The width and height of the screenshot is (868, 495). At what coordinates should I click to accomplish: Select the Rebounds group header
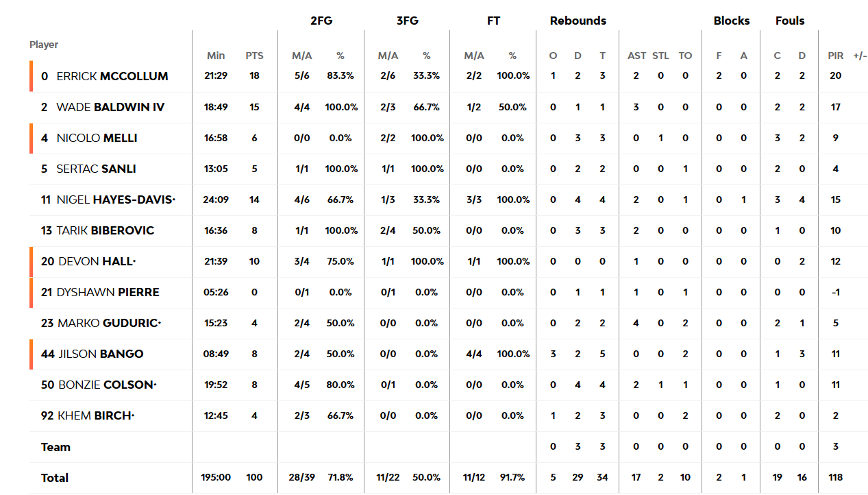[578, 21]
